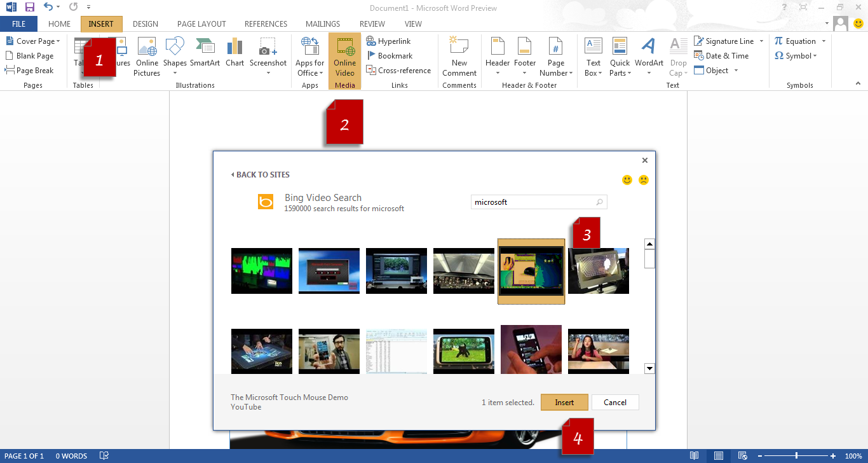
Task: Open the Footer options
Action: (x=525, y=57)
